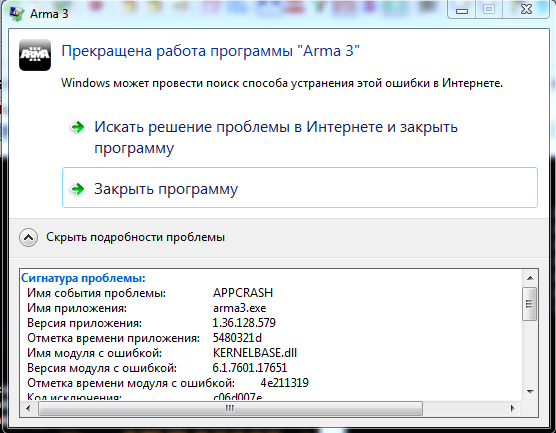Screen dimensions: 556x433
Task: Click the "Имя события проблемы:" label
Action: tap(96, 293)
